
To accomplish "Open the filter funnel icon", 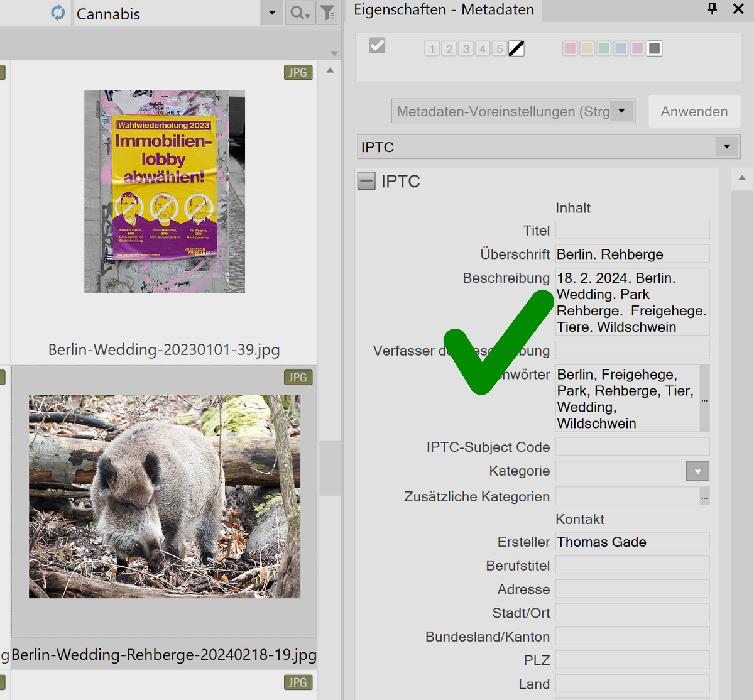I will [327, 13].
